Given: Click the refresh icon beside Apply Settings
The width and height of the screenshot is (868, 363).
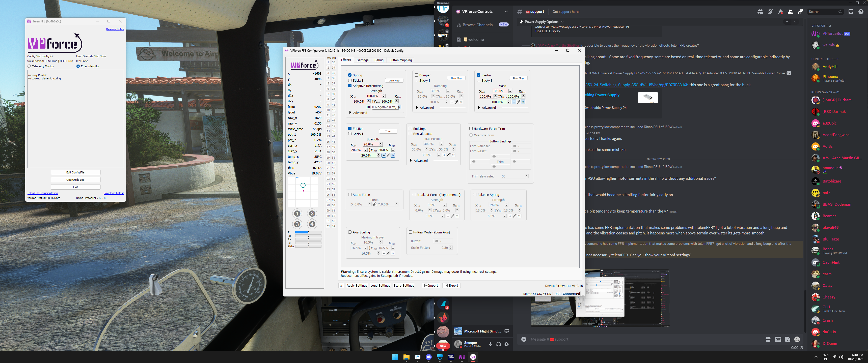Looking at the screenshot, I should tap(341, 286).
